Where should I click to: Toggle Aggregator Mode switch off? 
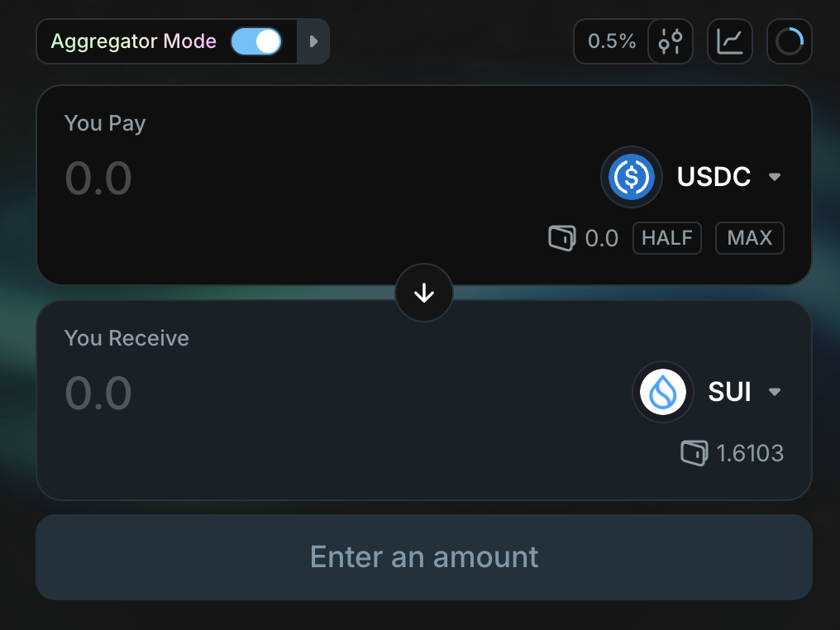coord(255,41)
